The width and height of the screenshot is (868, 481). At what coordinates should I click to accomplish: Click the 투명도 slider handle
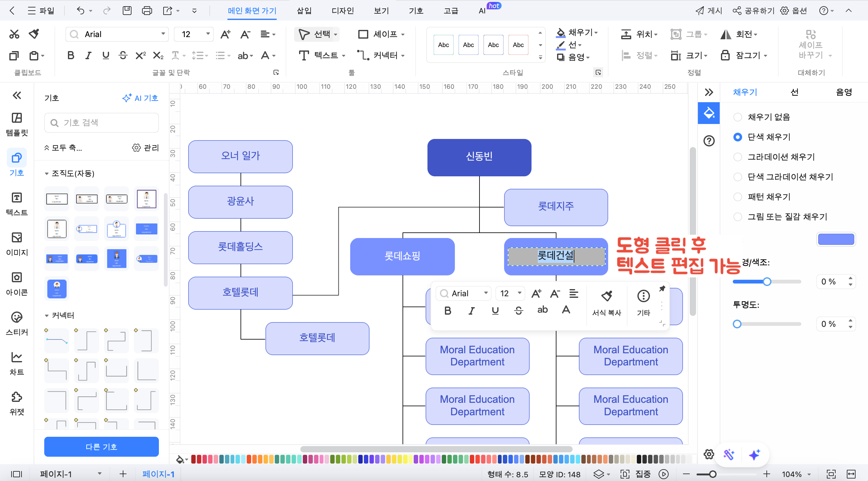click(737, 324)
